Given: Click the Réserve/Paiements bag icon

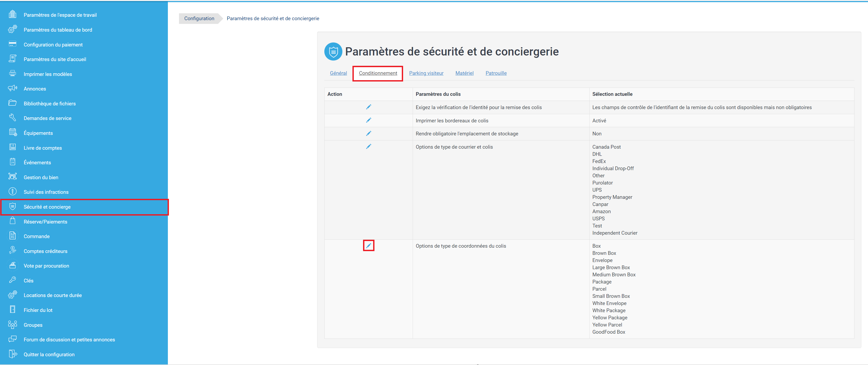Looking at the screenshot, I should point(12,221).
